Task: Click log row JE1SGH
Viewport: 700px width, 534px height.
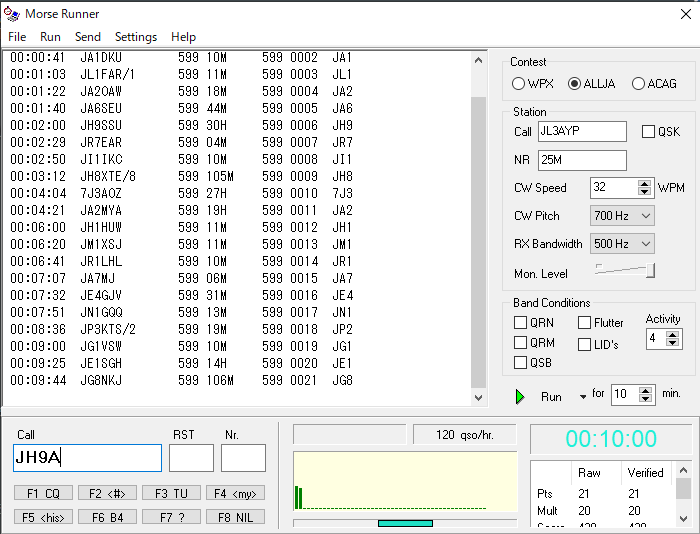Action: [237, 363]
